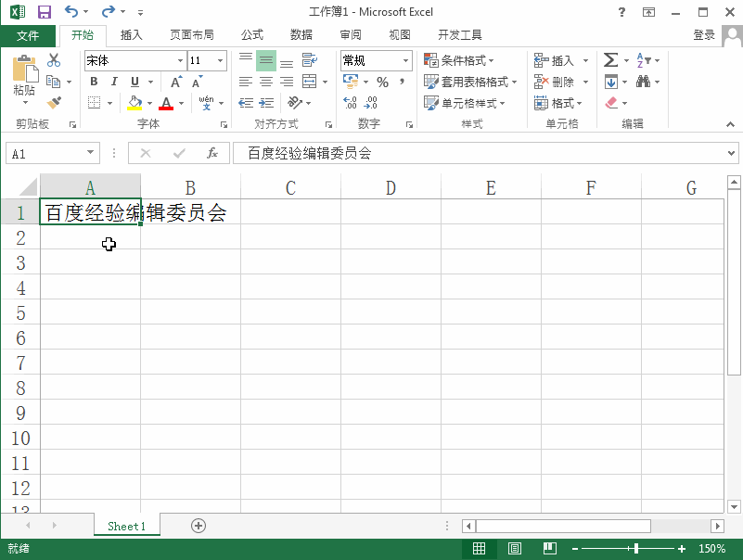
Task: Add a new sheet plus button
Action: tap(199, 526)
